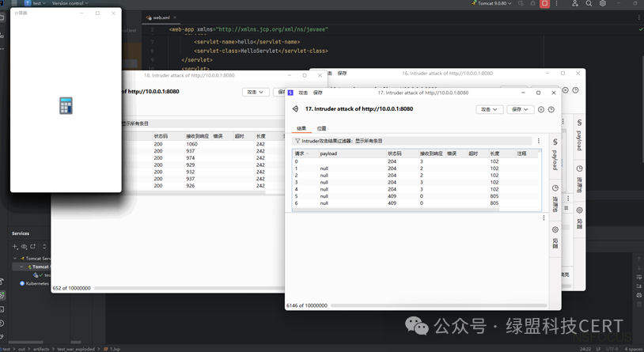Image resolution: width=644 pixels, height=352 pixels.
Task: Open IDE settings gear in the title bar
Action: 603,3
